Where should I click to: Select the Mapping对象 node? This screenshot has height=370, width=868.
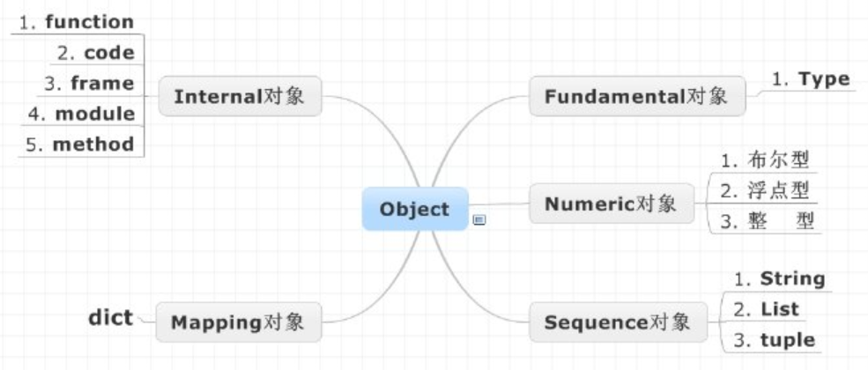(239, 322)
